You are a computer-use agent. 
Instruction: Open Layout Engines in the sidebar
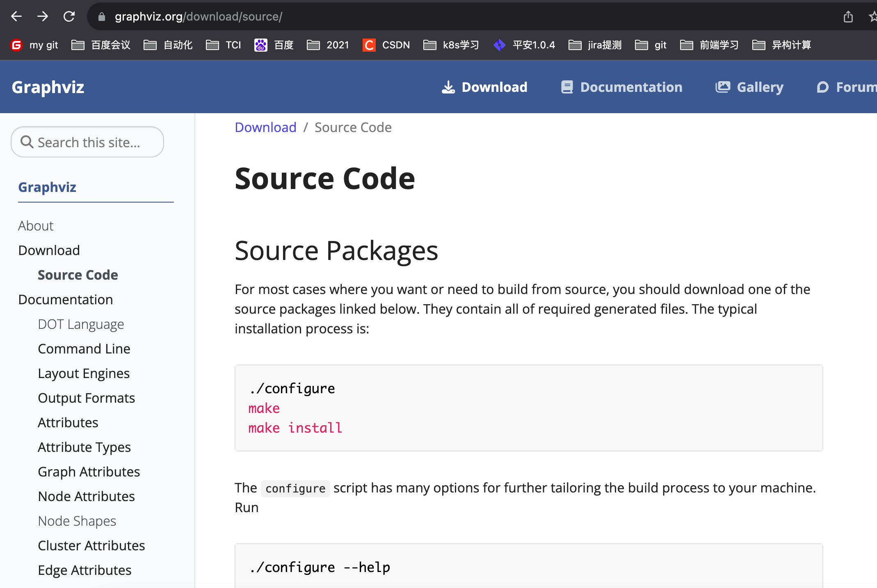coord(84,373)
